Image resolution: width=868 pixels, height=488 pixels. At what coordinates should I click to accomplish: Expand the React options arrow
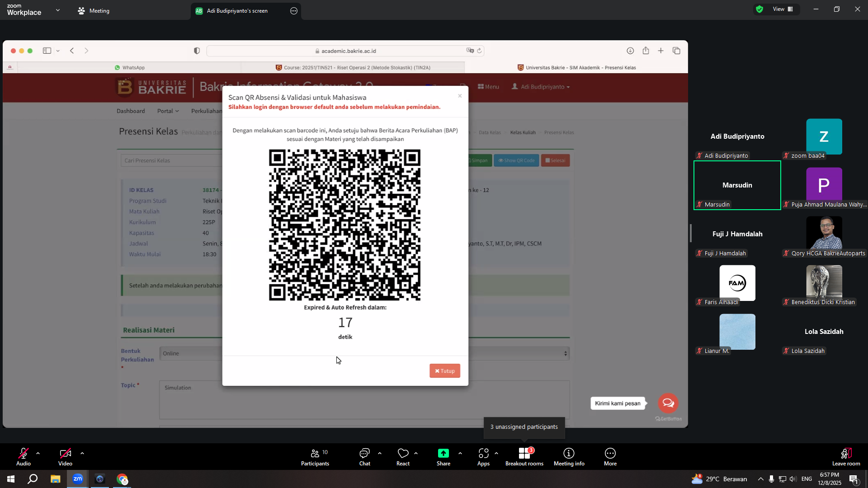click(416, 453)
